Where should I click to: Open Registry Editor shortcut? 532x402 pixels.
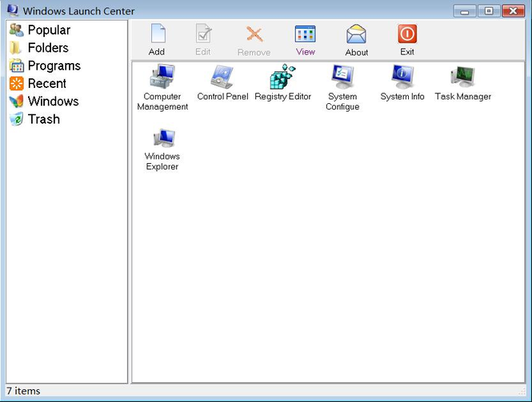[282, 78]
